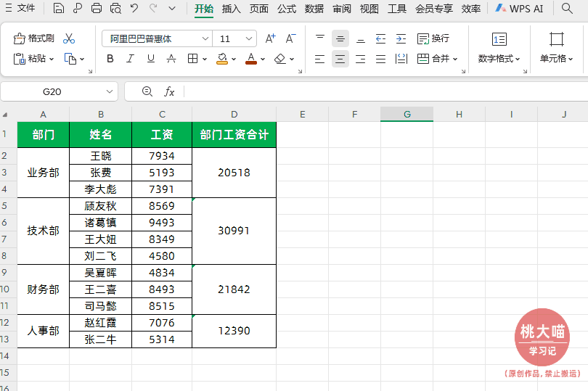Decrease font size with A- icon
The height and width of the screenshot is (391, 588).
(290, 38)
